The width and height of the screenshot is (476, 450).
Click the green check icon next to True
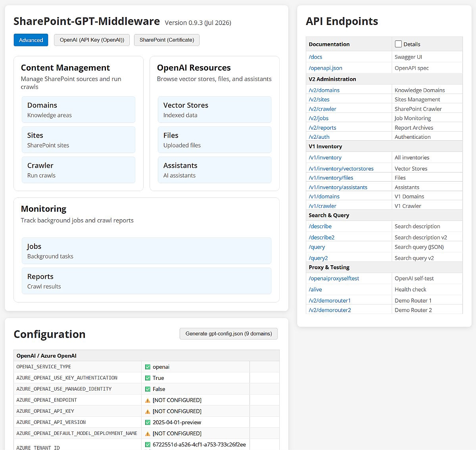[148, 378]
